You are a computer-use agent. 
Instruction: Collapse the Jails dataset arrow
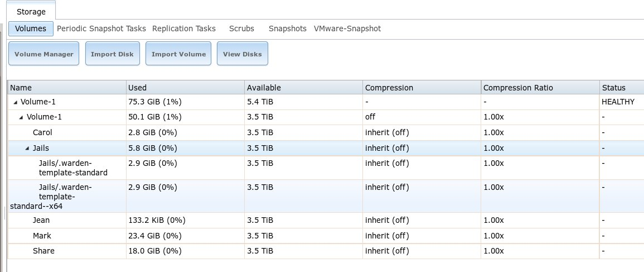point(27,148)
